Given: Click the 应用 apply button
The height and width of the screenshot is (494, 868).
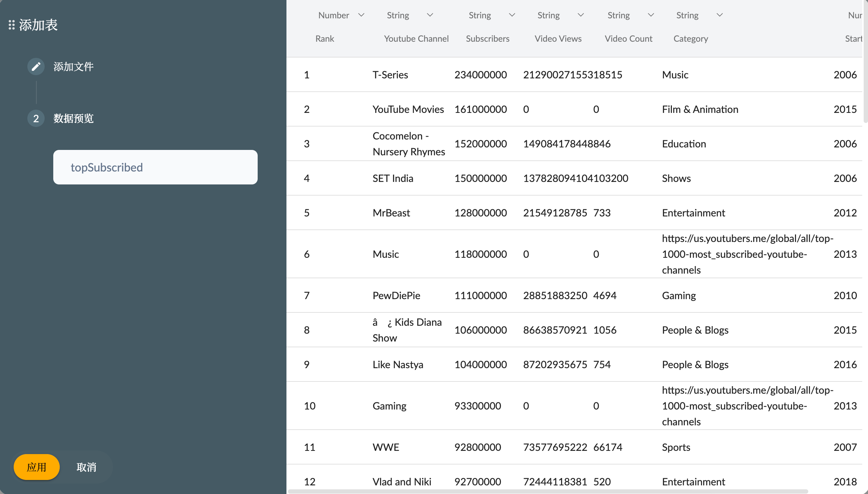Looking at the screenshot, I should (37, 467).
